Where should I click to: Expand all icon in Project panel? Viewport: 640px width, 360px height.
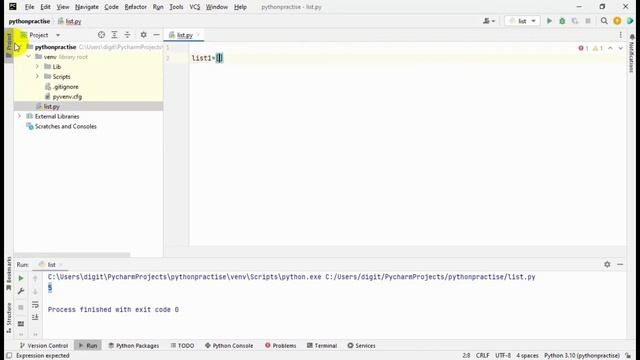114,35
